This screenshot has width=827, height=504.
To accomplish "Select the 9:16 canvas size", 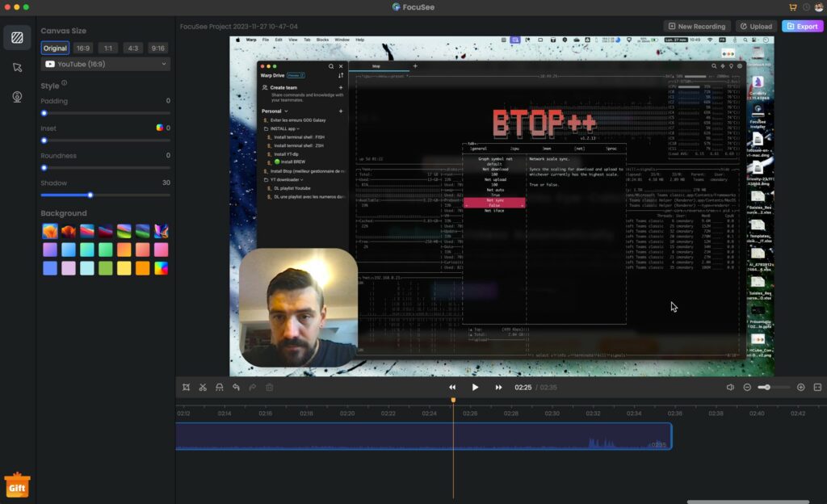I will pyautogui.click(x=157, y=48).
